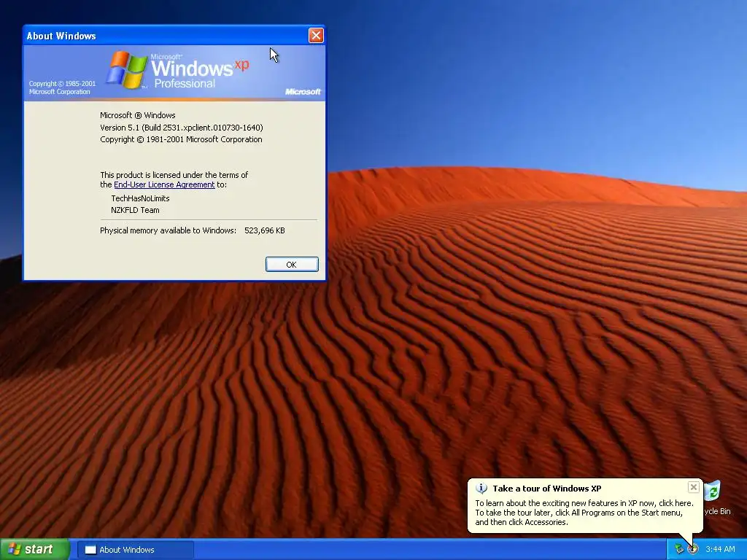This screenshot has height=560, width=747.
Task: Click the Safely Remove Hardware tray icon
Action: click(x=679, y=550)
